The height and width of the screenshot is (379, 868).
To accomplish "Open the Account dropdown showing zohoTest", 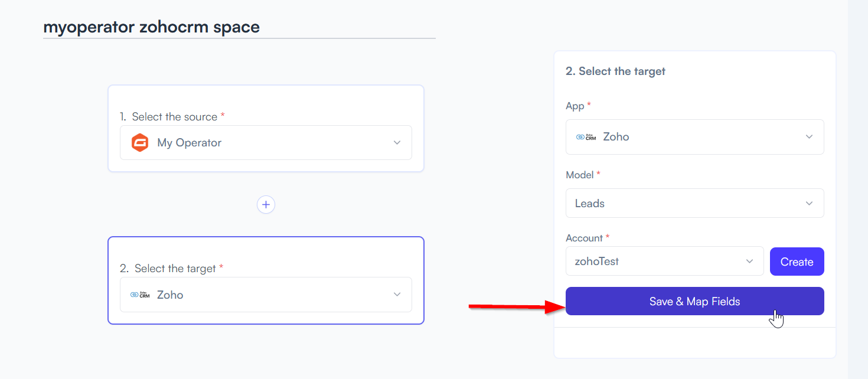I will (x=664, y=261).
